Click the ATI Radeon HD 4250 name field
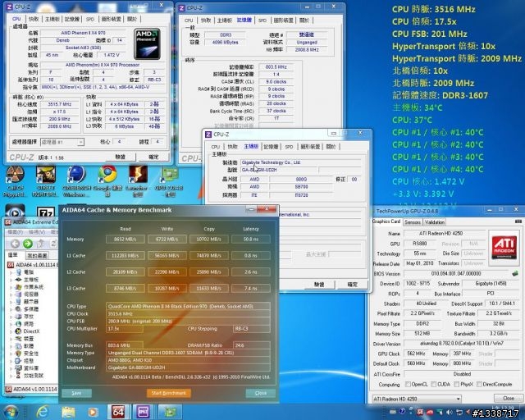The image size is (525, 420). tap(445, 233)
